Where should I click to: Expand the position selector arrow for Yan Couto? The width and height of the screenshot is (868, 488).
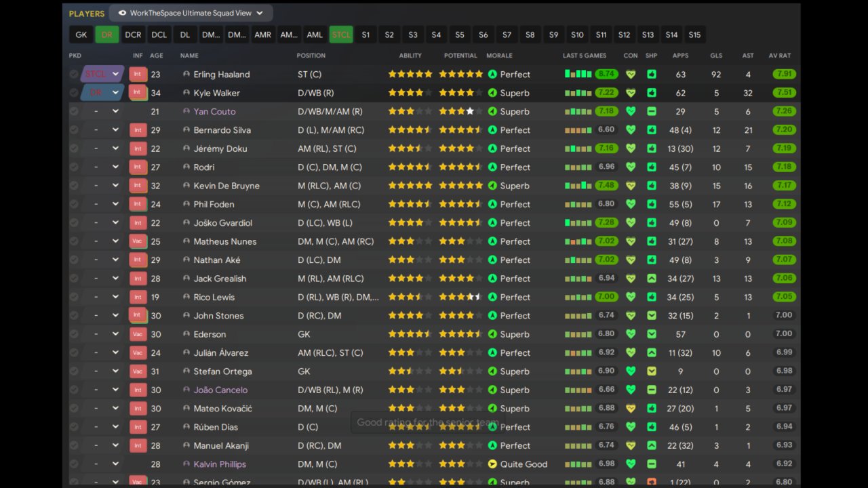pyautogui.click(x=115, y=111)
